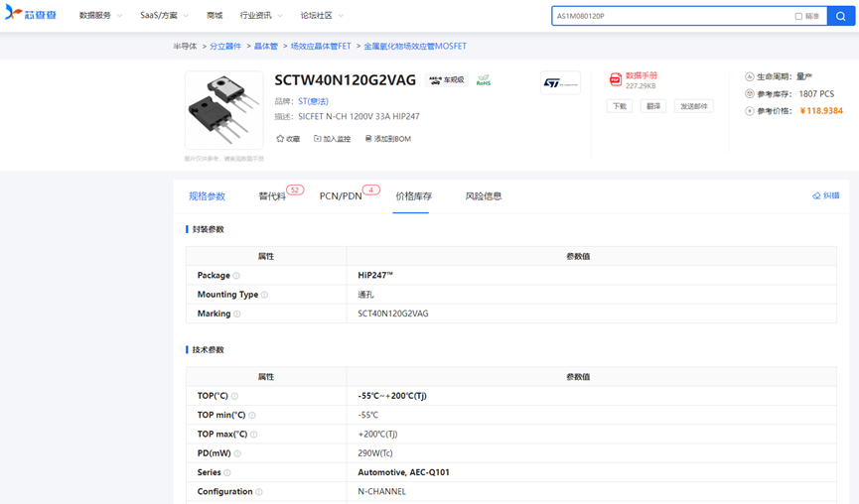This screenshot has height=504, width=859.
Task: Click the 芯查查 site logo
Action: coord(31,13)
